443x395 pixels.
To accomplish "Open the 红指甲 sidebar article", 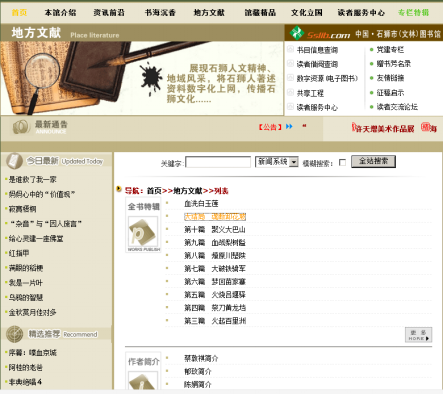I will coord(19,253).
